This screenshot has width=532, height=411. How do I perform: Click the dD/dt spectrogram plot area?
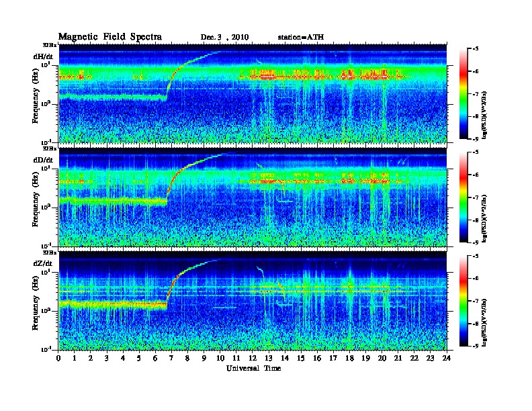[253, 197]
